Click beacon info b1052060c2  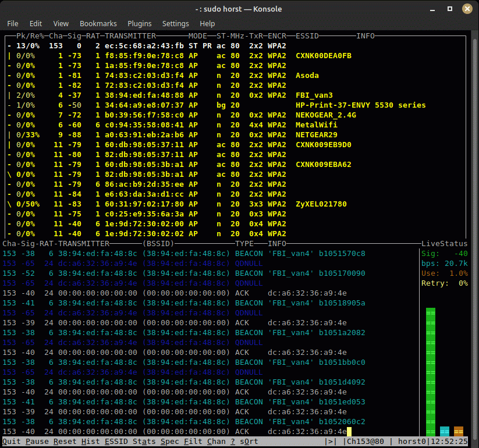(x=342, y=421)
